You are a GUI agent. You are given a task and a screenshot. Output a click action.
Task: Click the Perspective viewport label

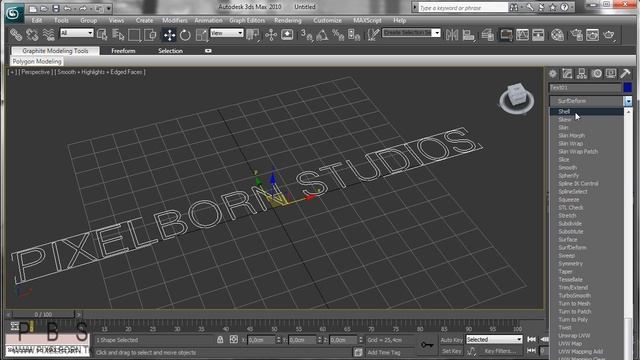tap(35, 72)
